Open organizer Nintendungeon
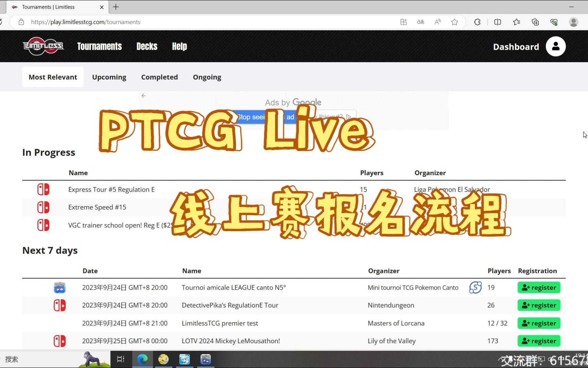Viewport: 588px width, 368px height. tap(391, 305)
